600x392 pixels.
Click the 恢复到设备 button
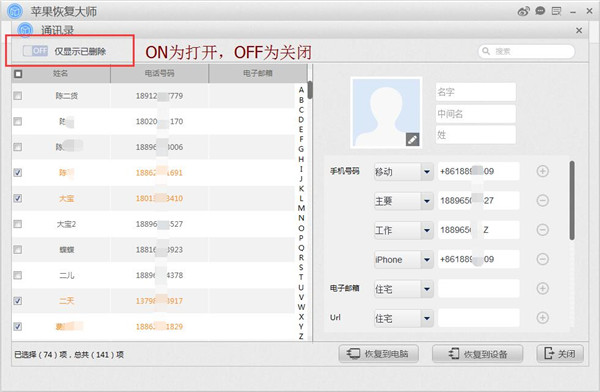tap(478, 353)
